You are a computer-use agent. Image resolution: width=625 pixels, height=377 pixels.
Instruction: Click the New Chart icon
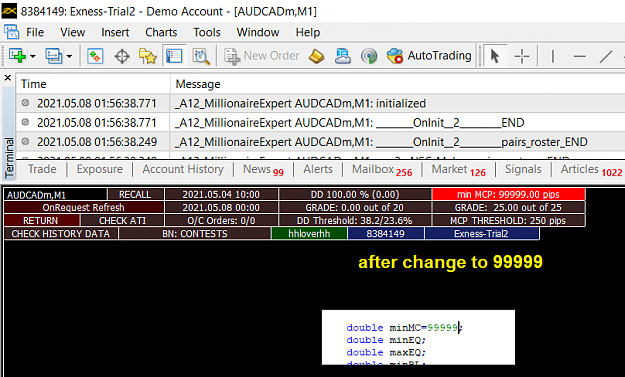pos(17,56)
